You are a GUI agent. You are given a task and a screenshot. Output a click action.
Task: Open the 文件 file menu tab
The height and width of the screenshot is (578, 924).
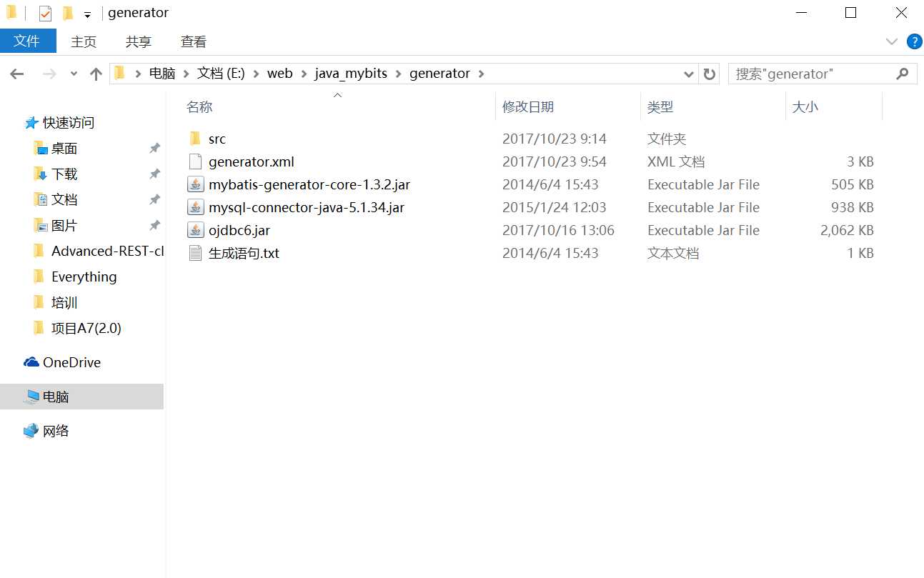click(27, 41)
